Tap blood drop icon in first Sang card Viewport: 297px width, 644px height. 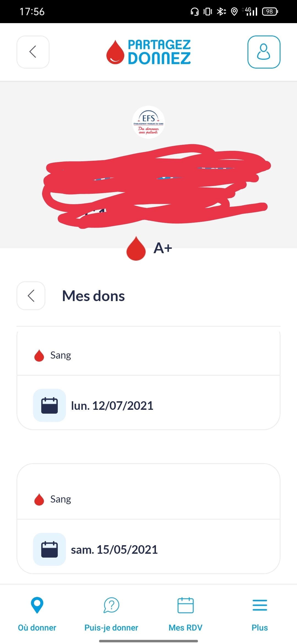click(39, 355)
